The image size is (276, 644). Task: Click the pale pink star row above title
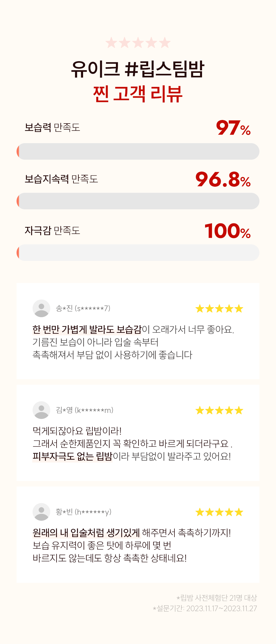pyautogui.click(x=138, y=43)
